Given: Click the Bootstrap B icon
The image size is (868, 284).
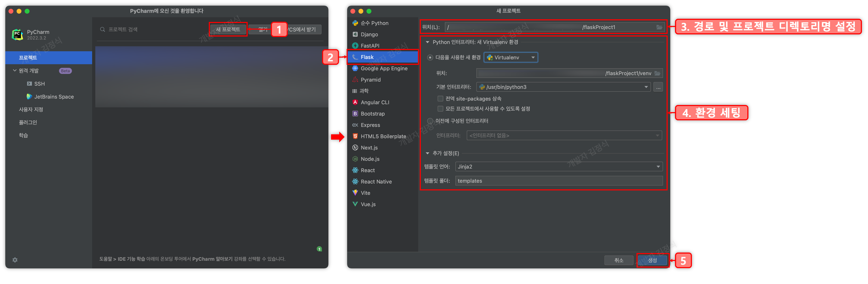Looking at the screenshot, I should pyautogui.click(x=355, y=113).
